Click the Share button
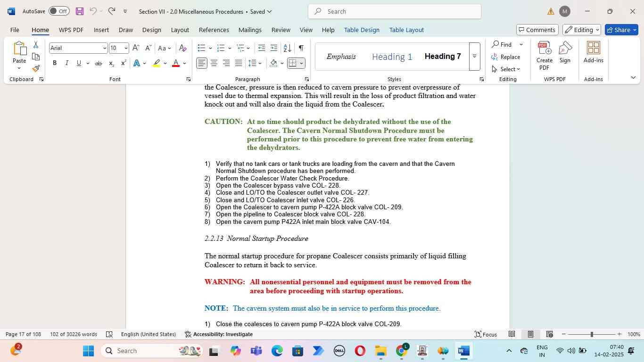 coord(621,30)
